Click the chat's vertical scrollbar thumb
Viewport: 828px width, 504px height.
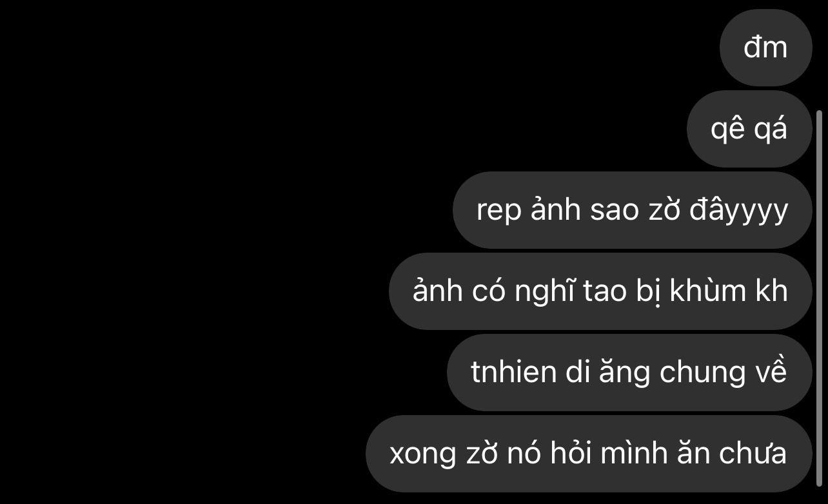pyautogui.click(x=820, y=298)
